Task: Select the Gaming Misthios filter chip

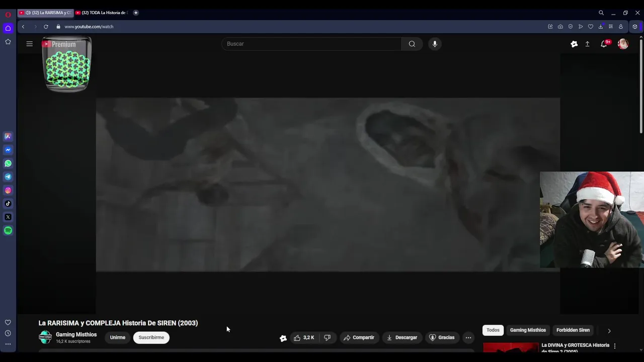Action: click(528, 330)
